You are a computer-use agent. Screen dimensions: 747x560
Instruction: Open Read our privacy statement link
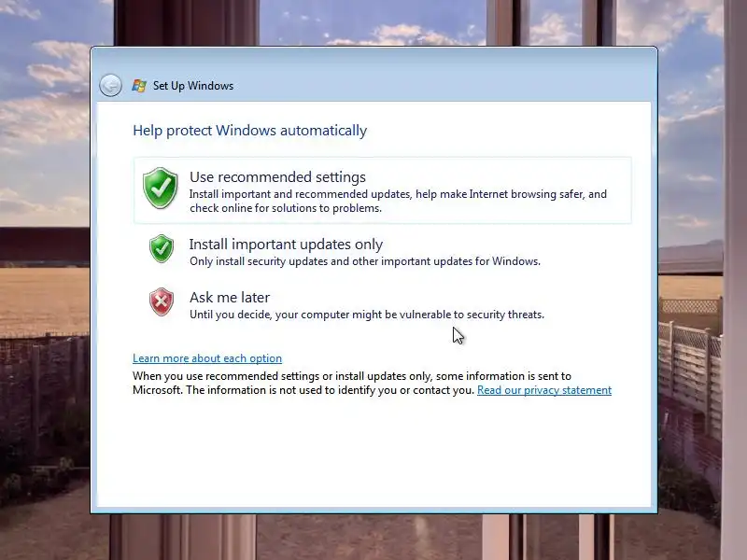click(x=544, y=390)
